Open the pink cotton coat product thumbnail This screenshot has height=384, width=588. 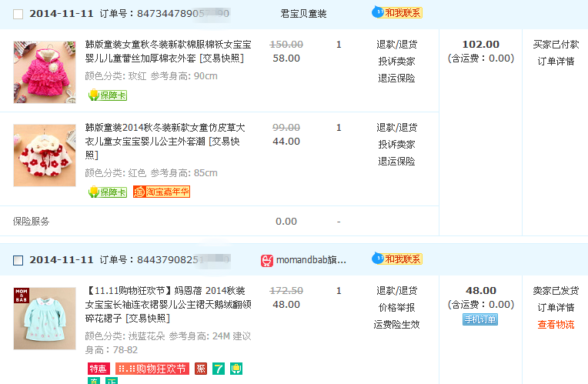click(45, 72)
